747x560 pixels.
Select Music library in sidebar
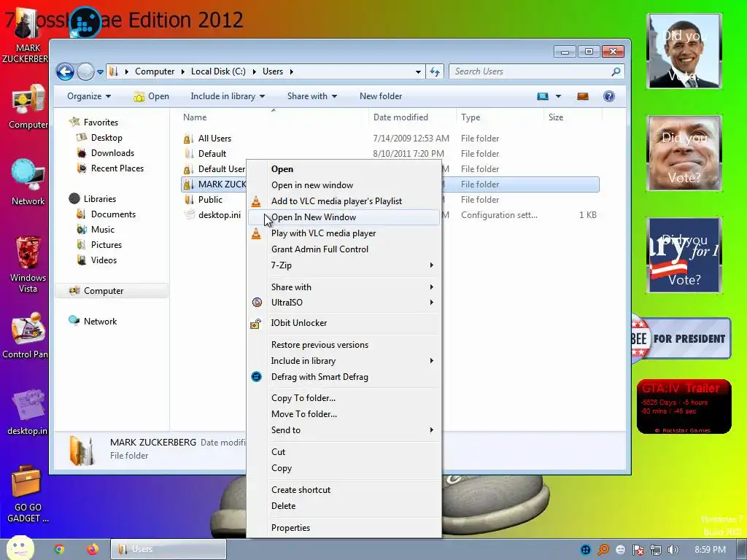[102, 229]
